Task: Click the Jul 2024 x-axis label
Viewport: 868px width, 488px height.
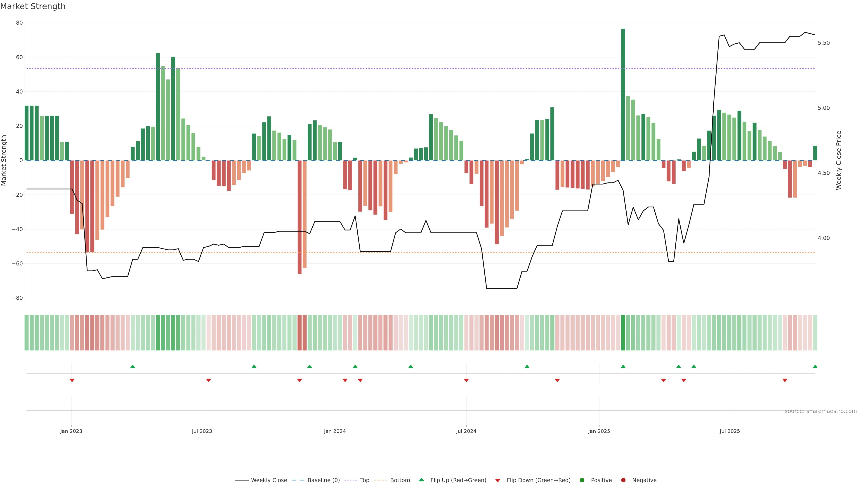Action: 466,431
